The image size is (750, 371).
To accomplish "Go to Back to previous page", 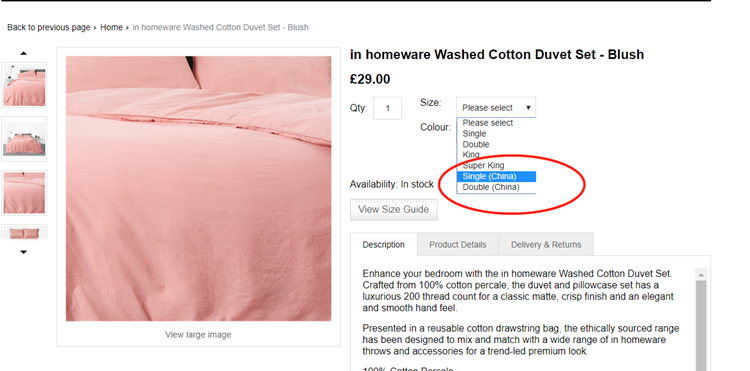I will point(48,27).
